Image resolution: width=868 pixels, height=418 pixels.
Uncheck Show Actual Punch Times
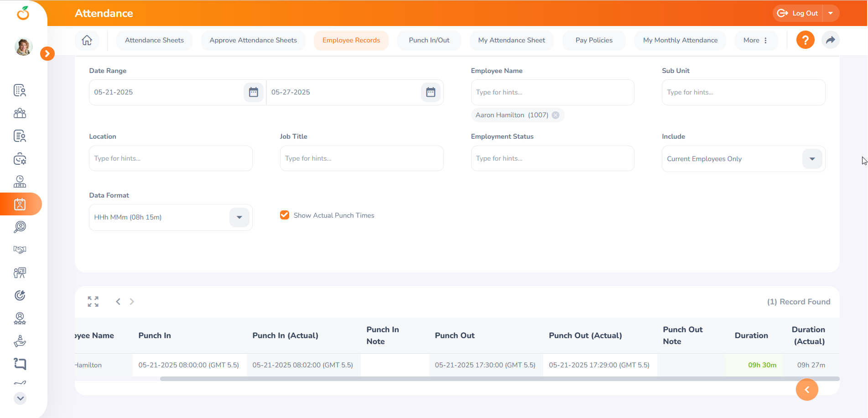tap(285, 215)
